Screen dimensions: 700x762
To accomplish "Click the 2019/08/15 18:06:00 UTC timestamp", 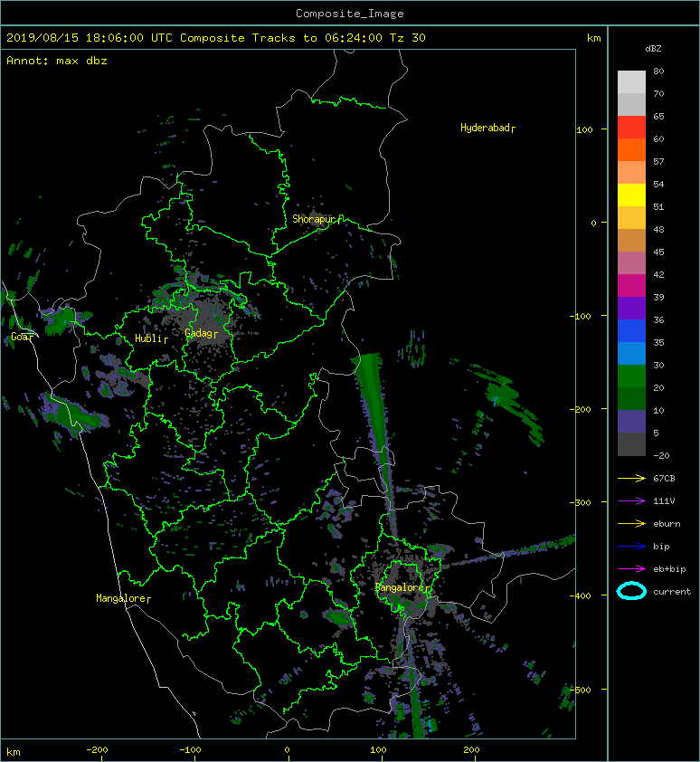I will (90, 38).
